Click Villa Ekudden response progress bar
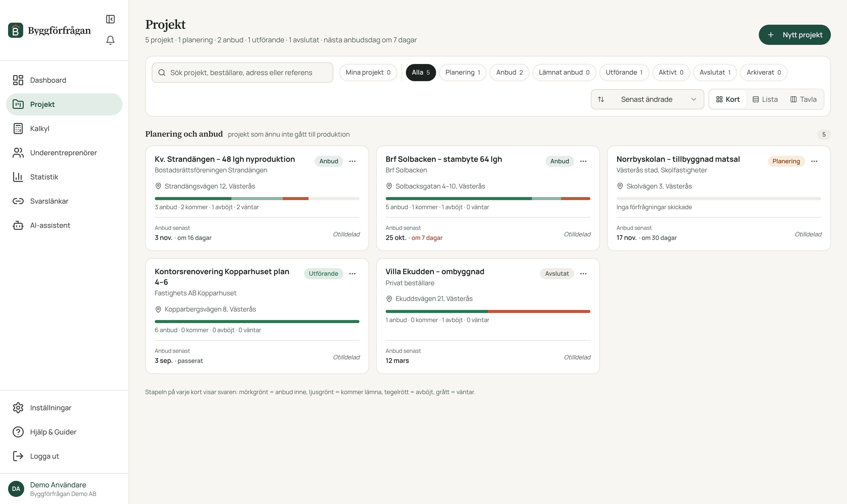 point(488,311)
